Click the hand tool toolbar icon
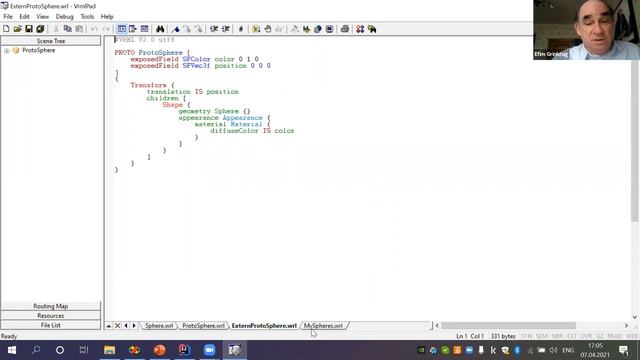 pos(268,29)
